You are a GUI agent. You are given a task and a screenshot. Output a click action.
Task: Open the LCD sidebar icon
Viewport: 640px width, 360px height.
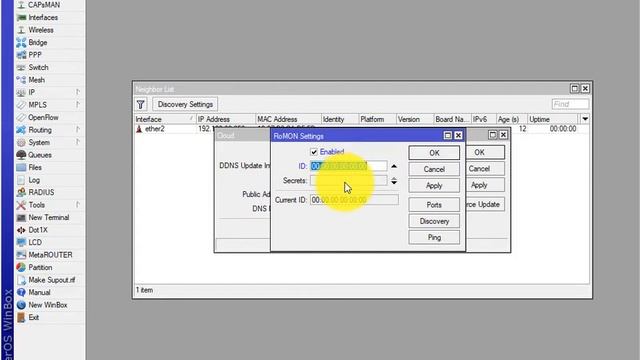coord(21,242)
